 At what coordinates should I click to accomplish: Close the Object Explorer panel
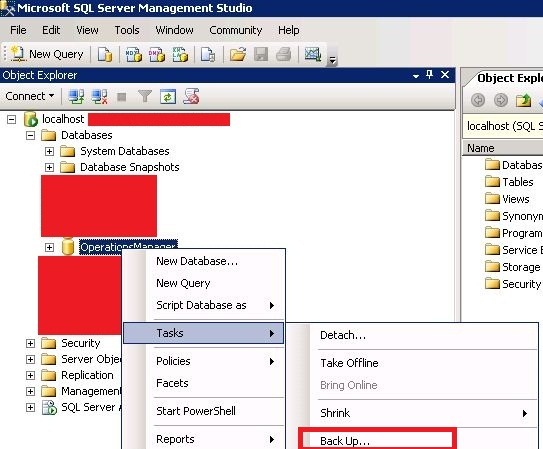click(x=445, y=74)
